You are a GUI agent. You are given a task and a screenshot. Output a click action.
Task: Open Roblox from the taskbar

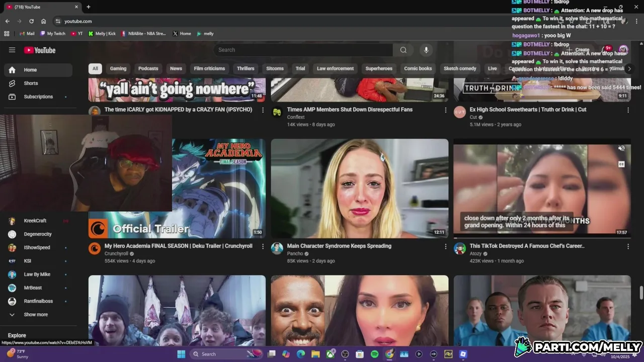pyautogui.click(x=463, y=354)
